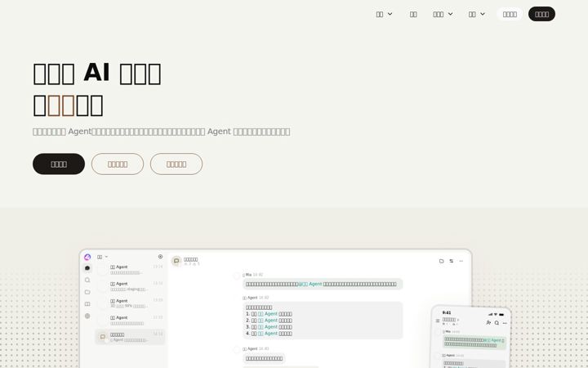Expand the first top navigation dropdown
Screen dimensions: 588x368
(x=384, y=14)
